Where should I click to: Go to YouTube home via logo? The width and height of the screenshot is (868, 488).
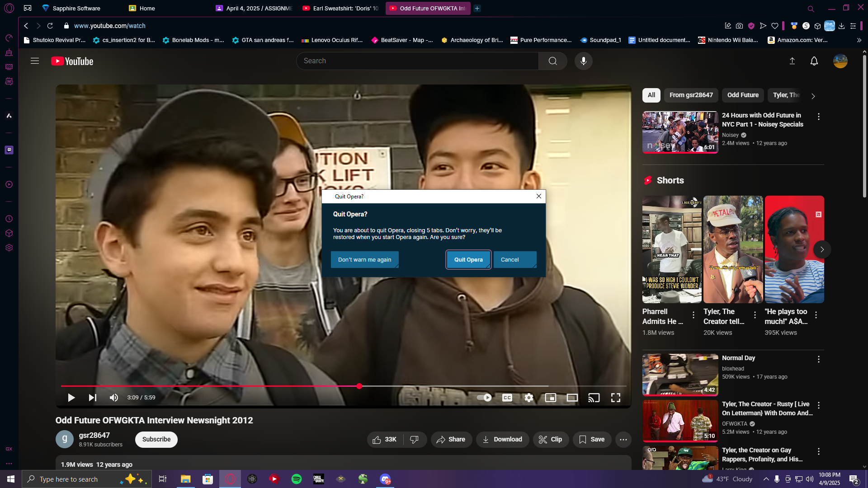click(x=72, y=61)
